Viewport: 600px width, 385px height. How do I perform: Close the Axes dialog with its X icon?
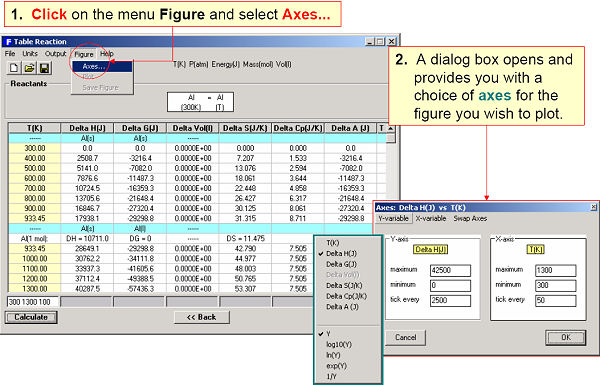593,207
